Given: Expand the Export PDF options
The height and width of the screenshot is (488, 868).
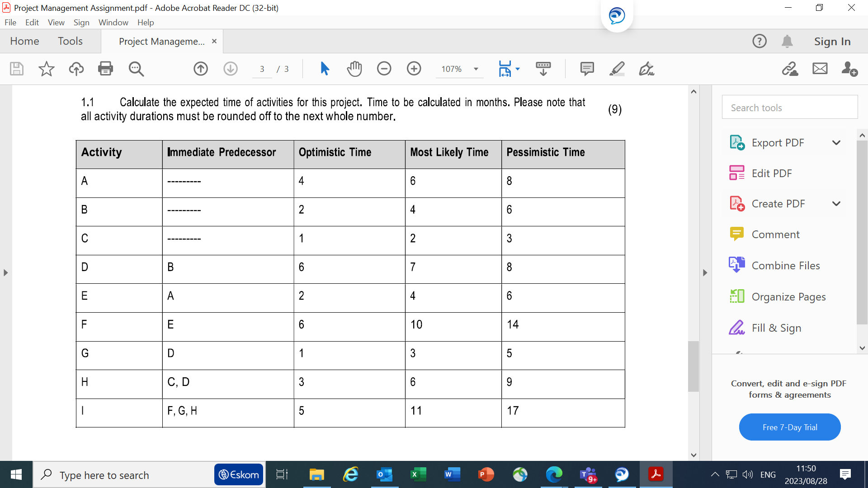Looking at the screenshot, I should tap(836, 142).
